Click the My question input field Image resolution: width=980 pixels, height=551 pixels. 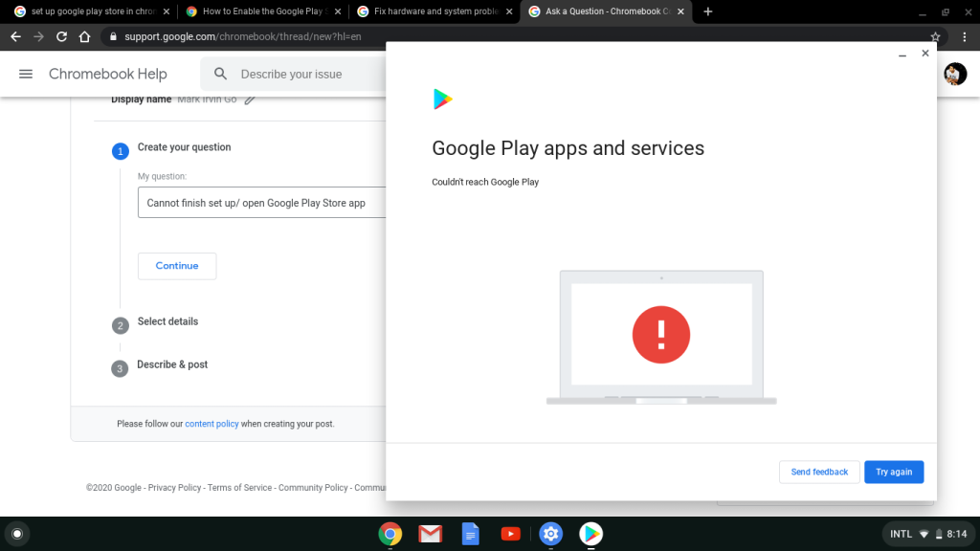pyautogui.click(x=262, y=203)
